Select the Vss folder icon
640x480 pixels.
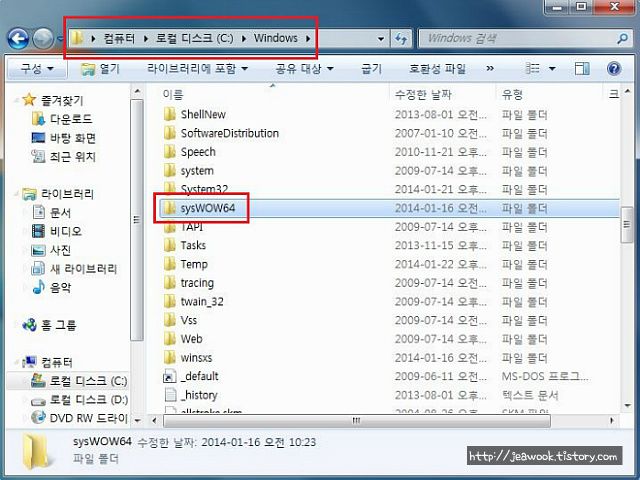pyautogui.click(x=170, y=320)
